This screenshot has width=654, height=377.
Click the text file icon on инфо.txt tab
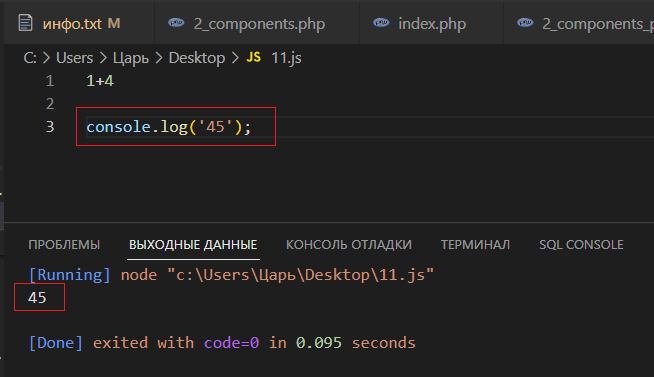coord(25,23)
